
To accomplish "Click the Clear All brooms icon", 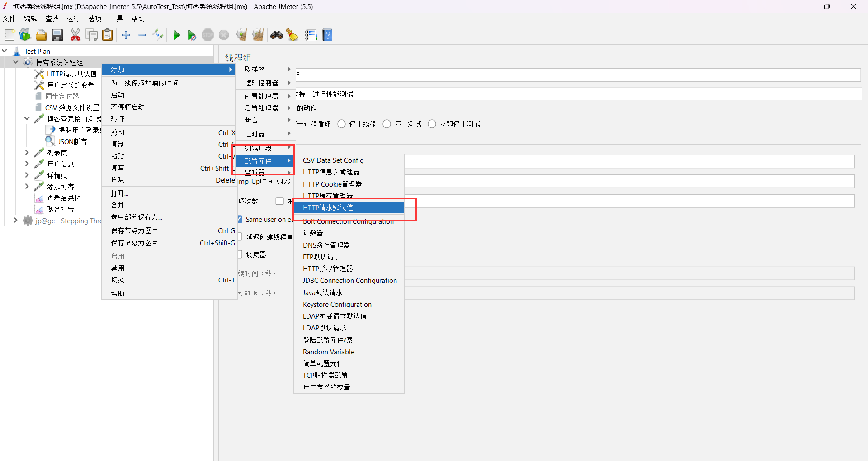I will (x=258, y=35).
